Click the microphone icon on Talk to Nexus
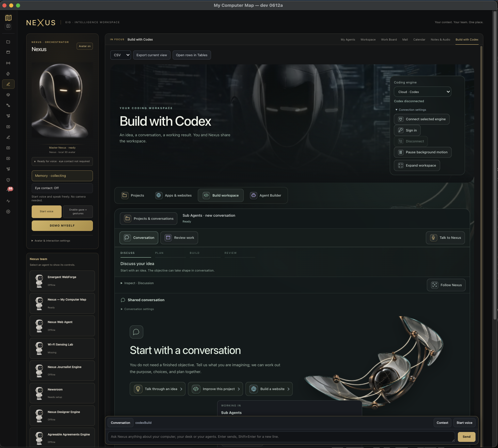The height and width of the screenshot is (448, 498). [433, 238]
